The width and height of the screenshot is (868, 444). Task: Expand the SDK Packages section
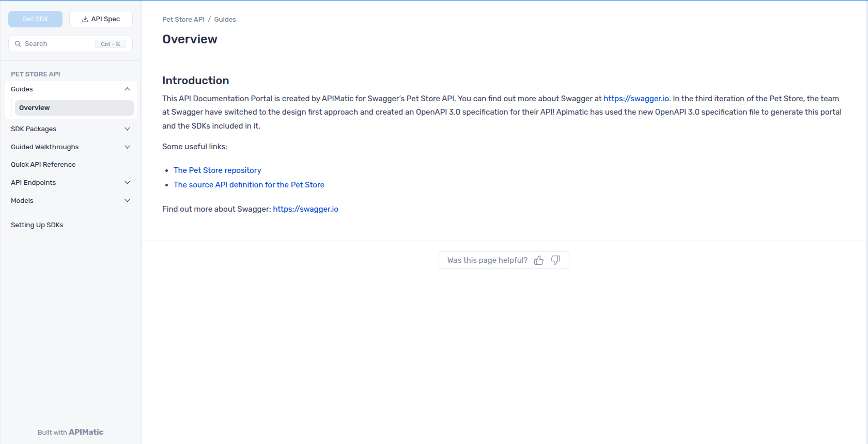pos(127,129)
